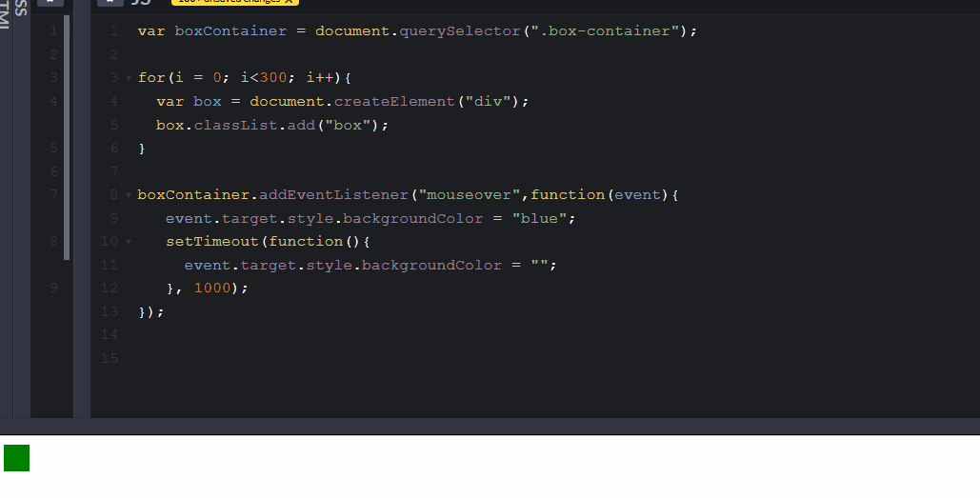Viewport: 980px width, 498px height.
Task: Click the '.box-container' string
Action: click(x=605, y=31)
